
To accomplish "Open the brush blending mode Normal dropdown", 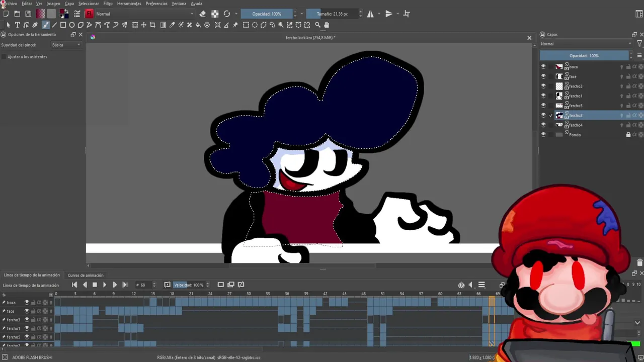I will point(144,14).
